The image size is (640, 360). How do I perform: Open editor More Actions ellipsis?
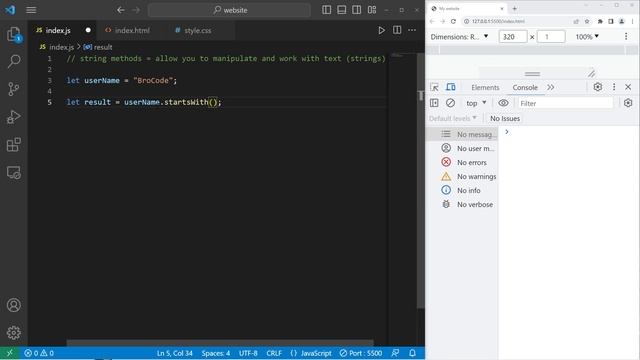click(412, 30)
